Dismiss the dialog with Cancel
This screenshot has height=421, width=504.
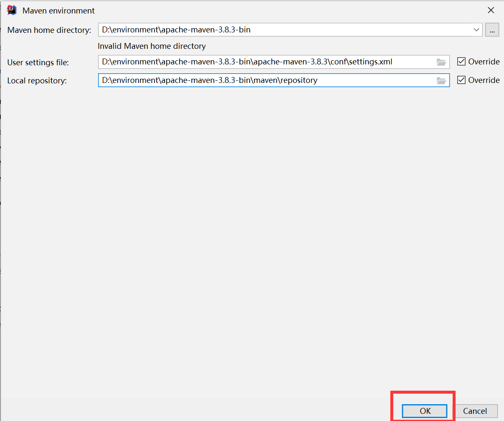coord(475,411)
